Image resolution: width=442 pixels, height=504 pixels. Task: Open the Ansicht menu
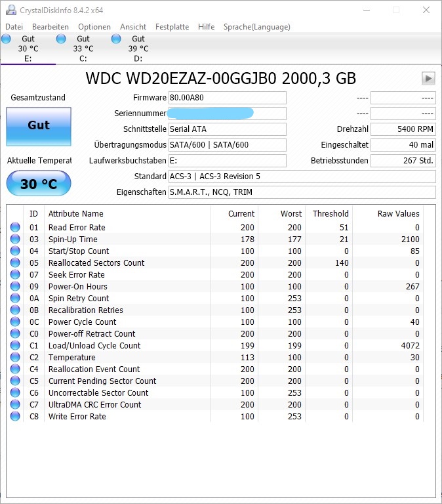click(133, 27)
